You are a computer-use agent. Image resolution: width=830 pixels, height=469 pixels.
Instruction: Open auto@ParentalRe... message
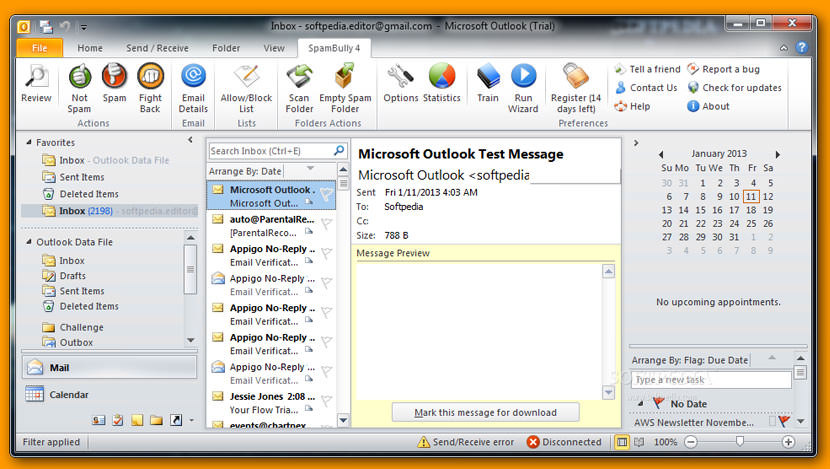coord(271,226)
